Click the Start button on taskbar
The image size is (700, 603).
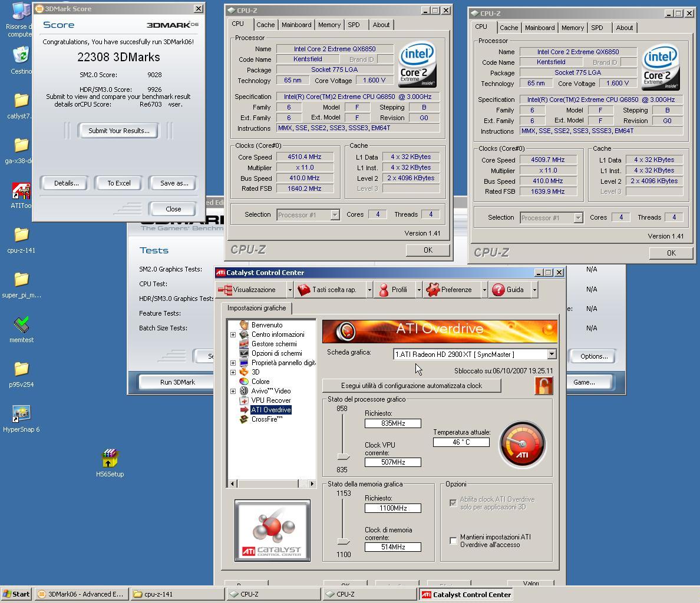16,594
